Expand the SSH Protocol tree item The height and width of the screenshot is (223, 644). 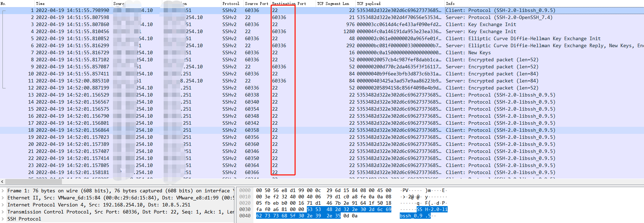click(x=3, y=219)
